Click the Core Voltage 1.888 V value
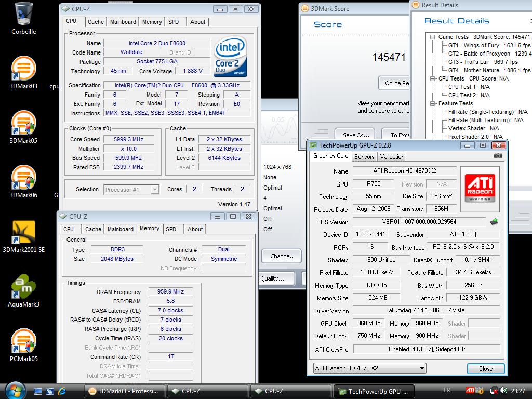This screenshot has height=399, width=532. coord(192,71)
